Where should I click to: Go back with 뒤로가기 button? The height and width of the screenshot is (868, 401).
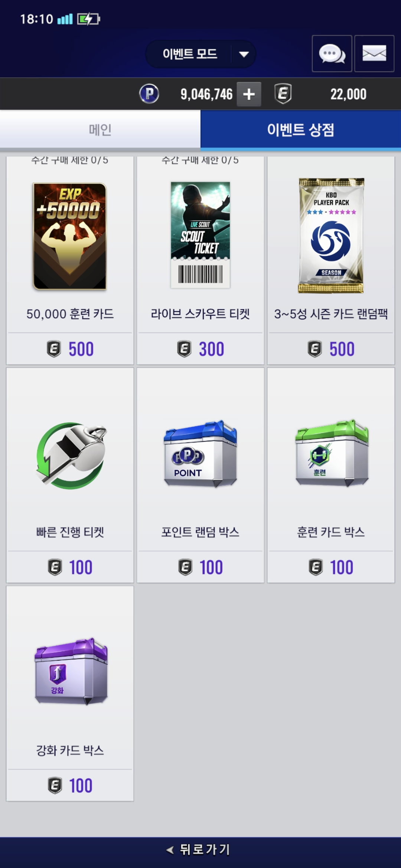[x=200, y=849]
